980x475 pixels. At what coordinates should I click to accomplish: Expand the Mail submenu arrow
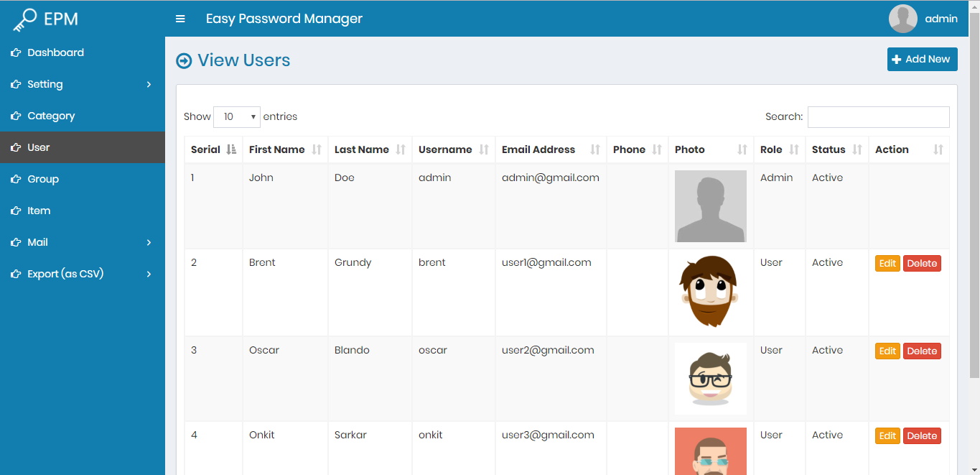[149, 242]
